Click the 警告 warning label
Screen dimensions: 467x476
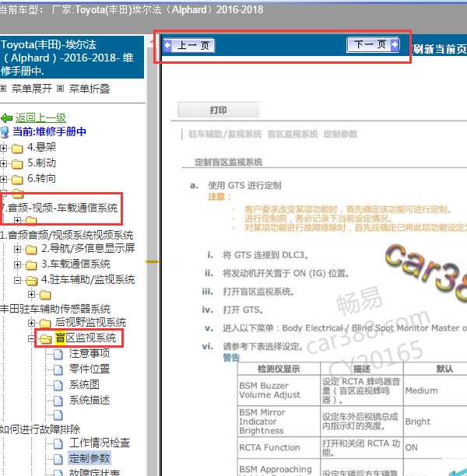[231, 358]
